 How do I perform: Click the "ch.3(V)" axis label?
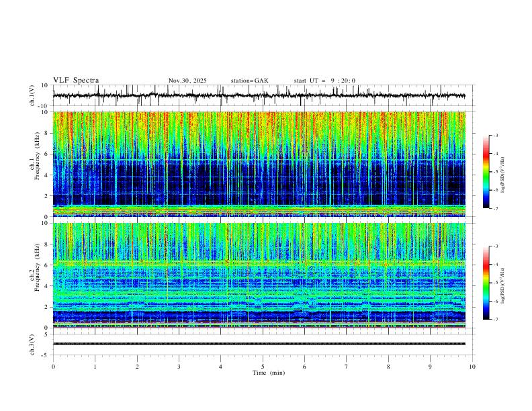point(32,345)
